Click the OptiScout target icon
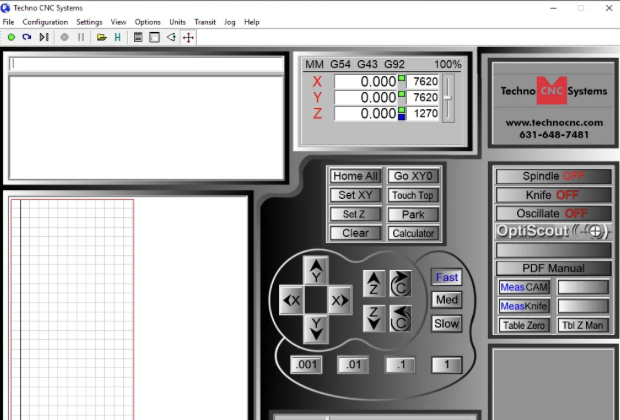The image size is (620, 420). click(x=597, y=231)
